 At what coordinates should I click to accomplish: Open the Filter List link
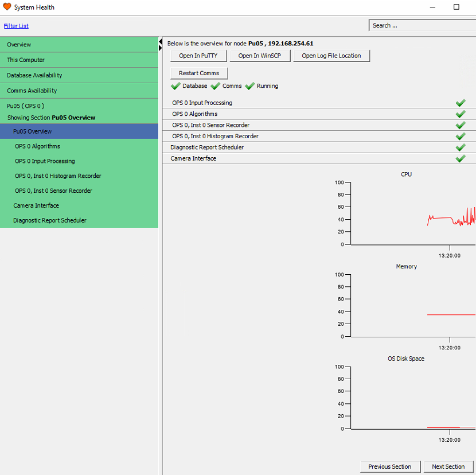point(15,25)
